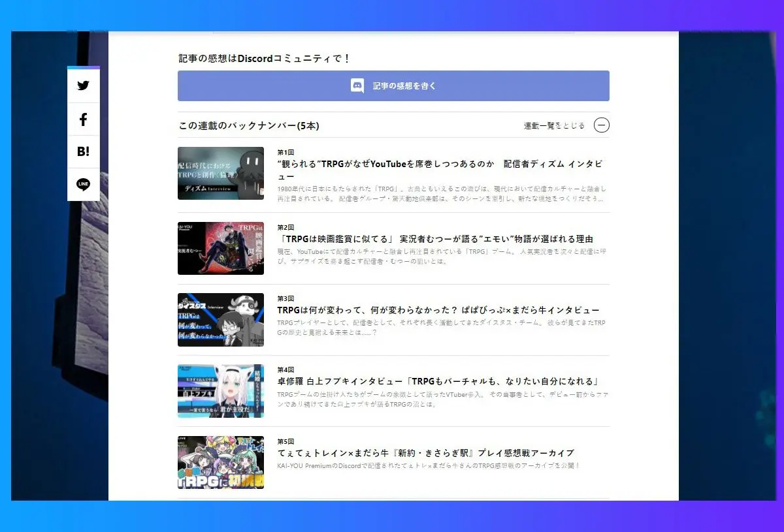The height and width of the screenshot is (532, 784).
Task: Click the description starting TRPGプレイヤーとして
Action: [x=442, y=328]
